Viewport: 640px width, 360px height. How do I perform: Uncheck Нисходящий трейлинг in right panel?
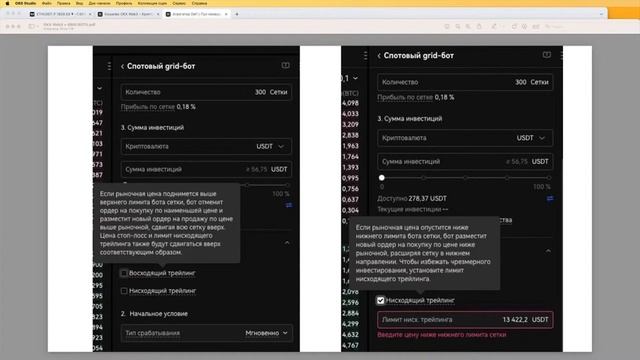click(x=380, y=300)
